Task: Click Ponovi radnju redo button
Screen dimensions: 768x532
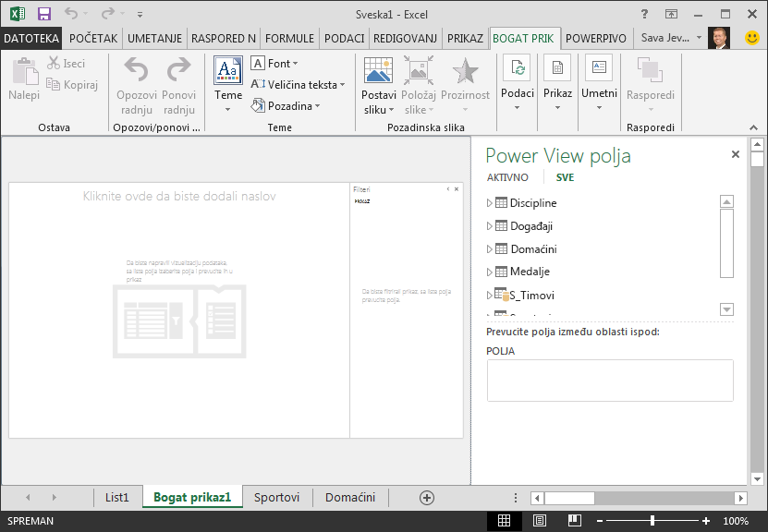Action: coord(178,86)
